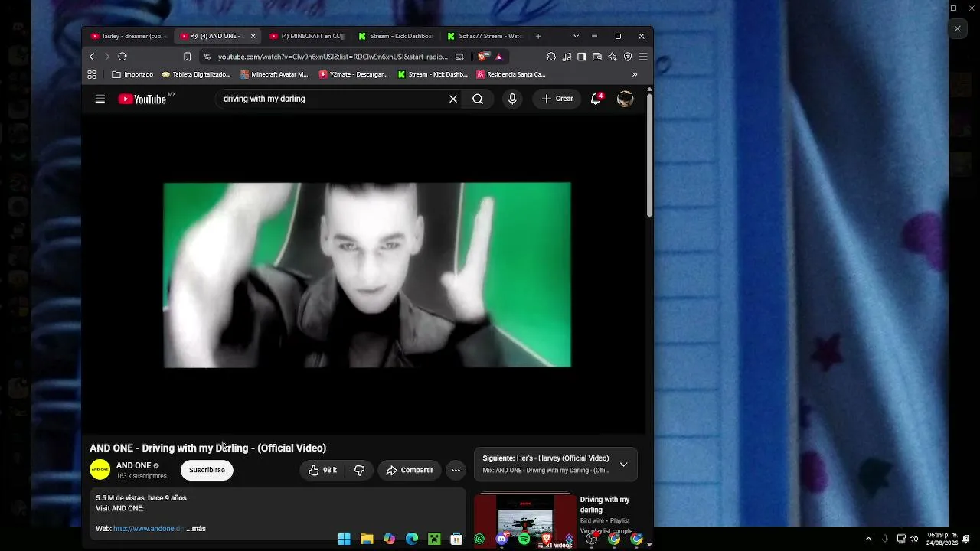This screenshot has width=980, height=551.
Task: Reload the page with the refresh icon
Action: [x=122, y=57]
